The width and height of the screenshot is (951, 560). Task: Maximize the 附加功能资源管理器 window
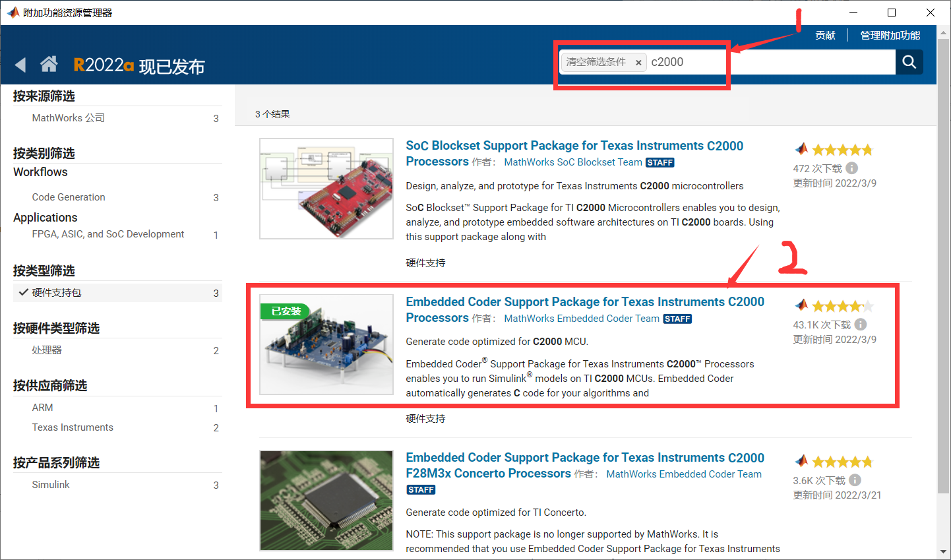(x=892, y=13)
